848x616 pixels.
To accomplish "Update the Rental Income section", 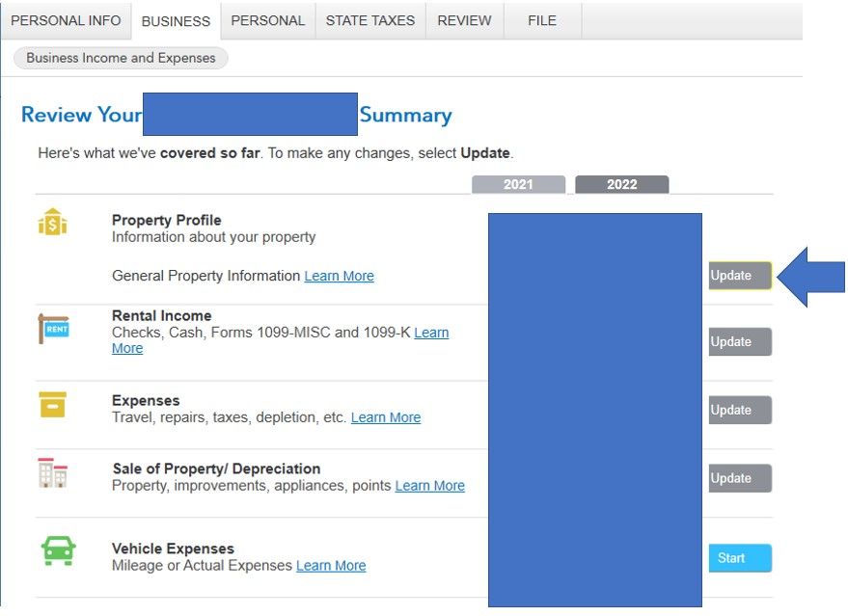I will pos(740,341).
